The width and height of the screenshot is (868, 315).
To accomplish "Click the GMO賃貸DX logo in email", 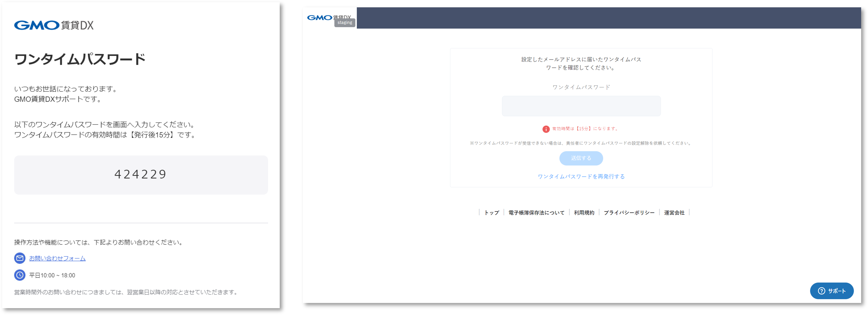I will click(54, 25).
